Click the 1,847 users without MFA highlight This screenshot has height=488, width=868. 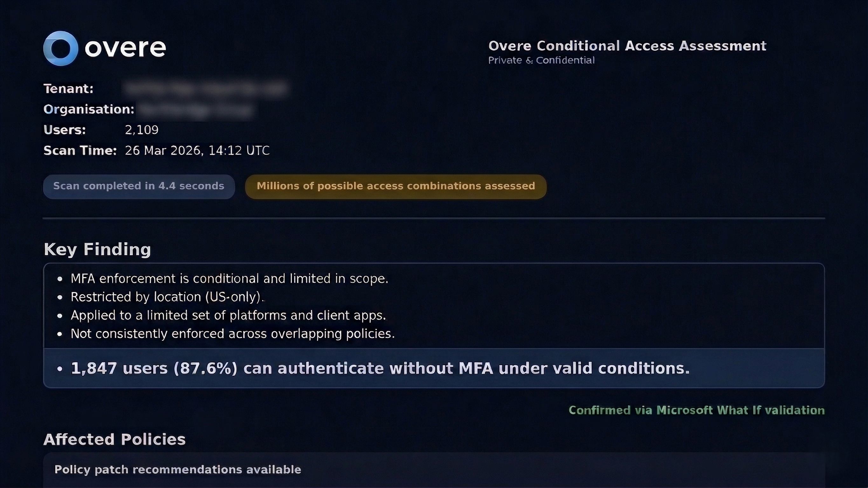point(380,368)
